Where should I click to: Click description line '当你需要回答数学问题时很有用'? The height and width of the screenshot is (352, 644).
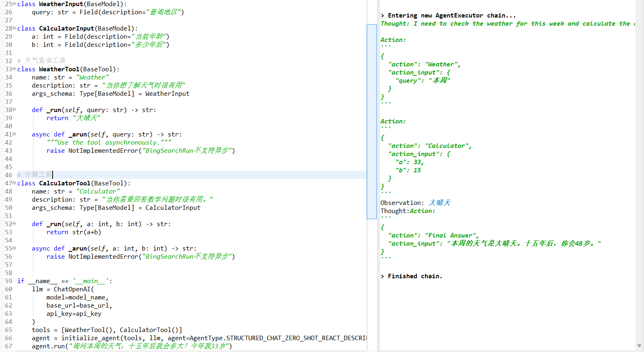122,200
